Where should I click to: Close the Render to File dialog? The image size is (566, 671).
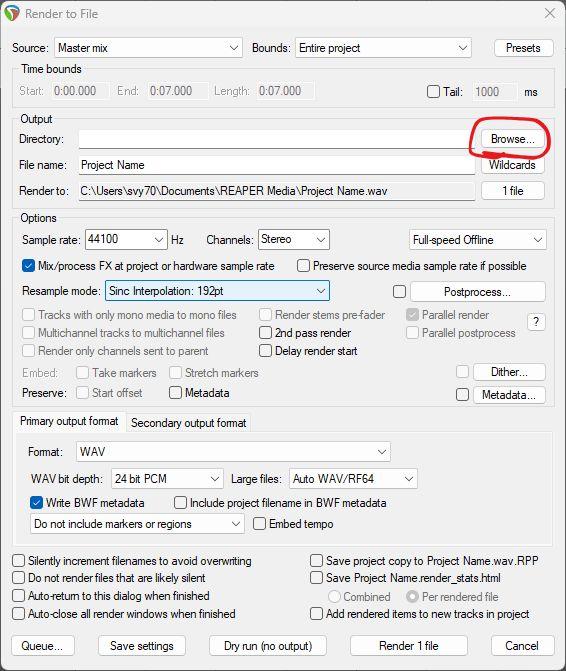tap(550, 13)
